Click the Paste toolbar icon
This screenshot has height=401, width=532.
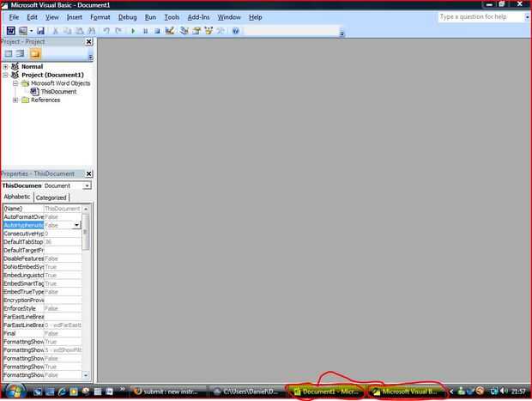click(x=80, y=31)
